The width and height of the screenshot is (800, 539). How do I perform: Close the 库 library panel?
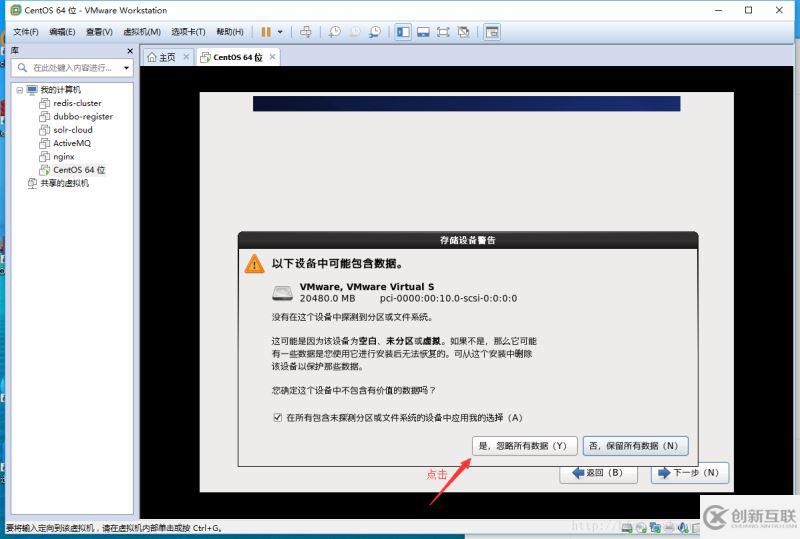[130, 51]
